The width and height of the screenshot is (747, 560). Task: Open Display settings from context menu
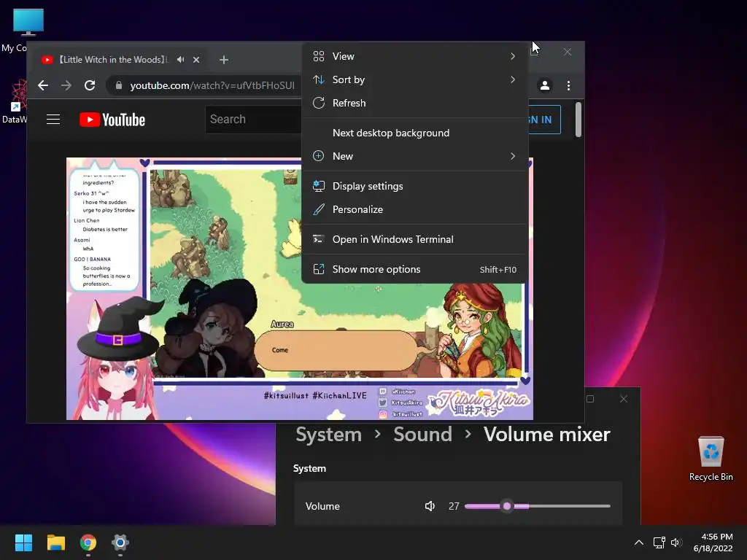pyautogui.click(x=414, y=186)
